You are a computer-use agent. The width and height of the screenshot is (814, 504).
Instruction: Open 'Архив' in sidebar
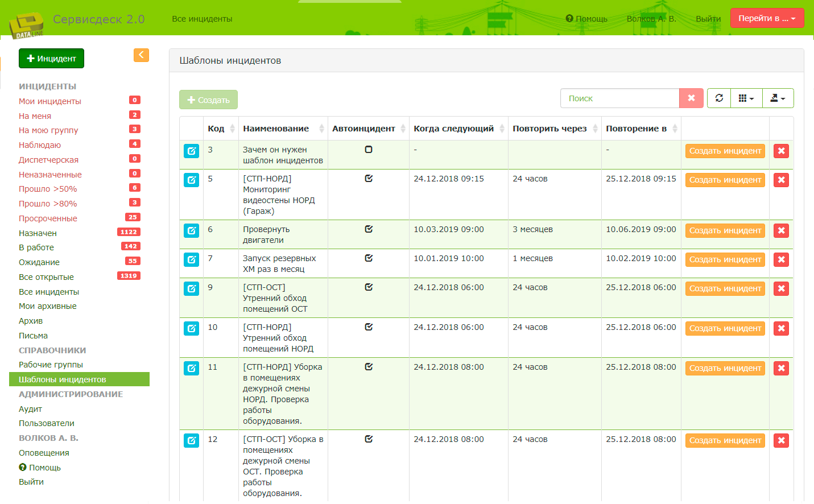coord(31,321)
